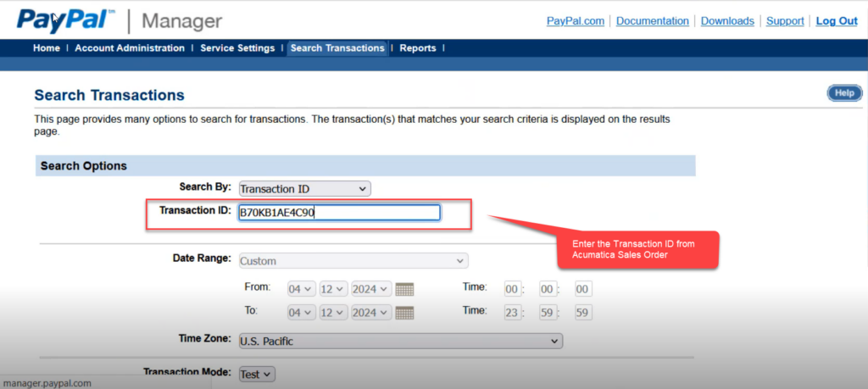Click the PayPal logo
Viewport: 868px width, 389px height.
click(65, 20)
